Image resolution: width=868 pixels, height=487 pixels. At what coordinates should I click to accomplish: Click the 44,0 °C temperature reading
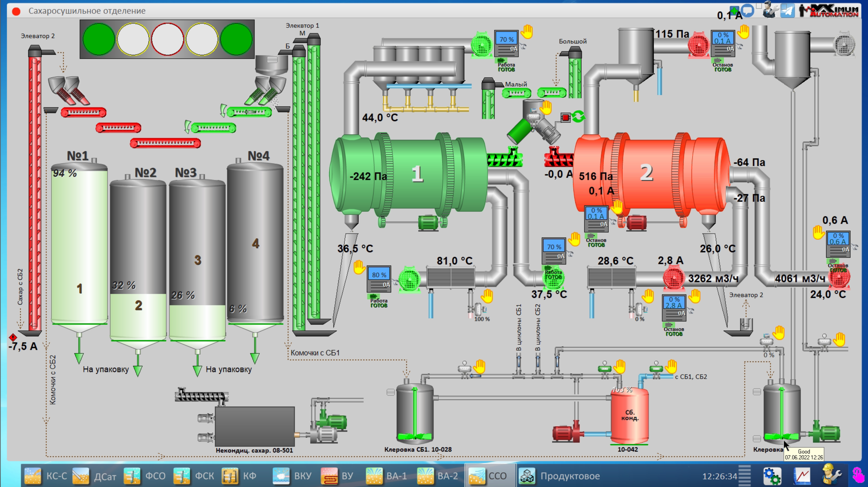coord(380,118)
